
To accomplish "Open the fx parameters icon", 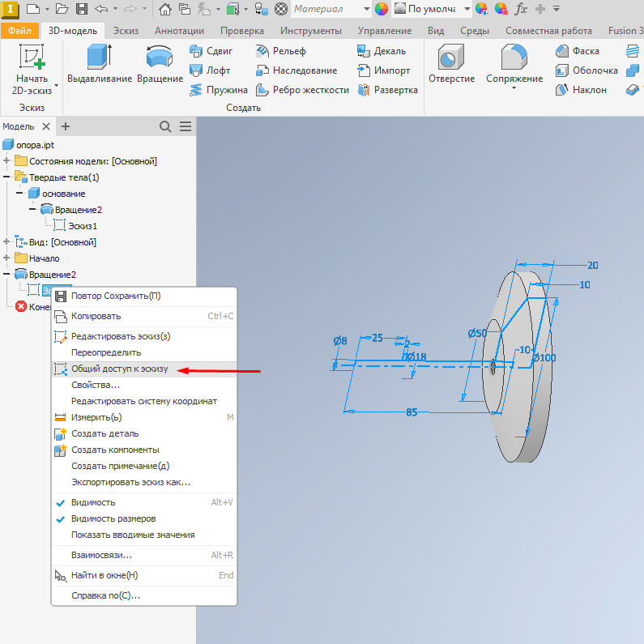I will tap(521, 9).
